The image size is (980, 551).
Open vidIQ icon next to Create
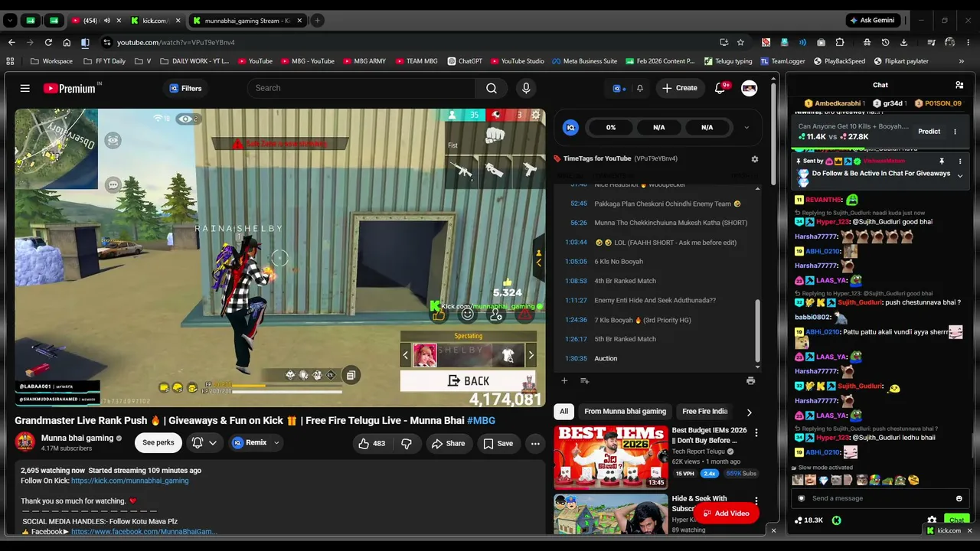619,88
